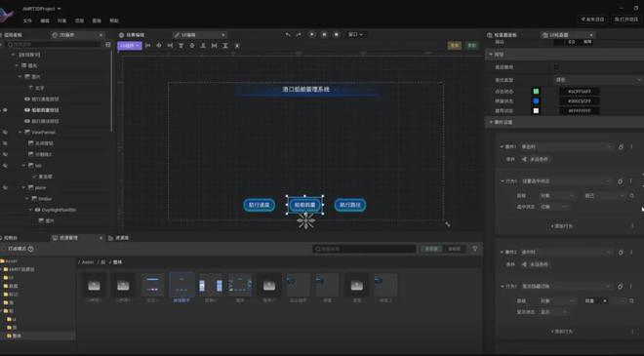Screen dimensions: 644x356
Task: Switch to the 资源库 tab
Action: [118, 238]
